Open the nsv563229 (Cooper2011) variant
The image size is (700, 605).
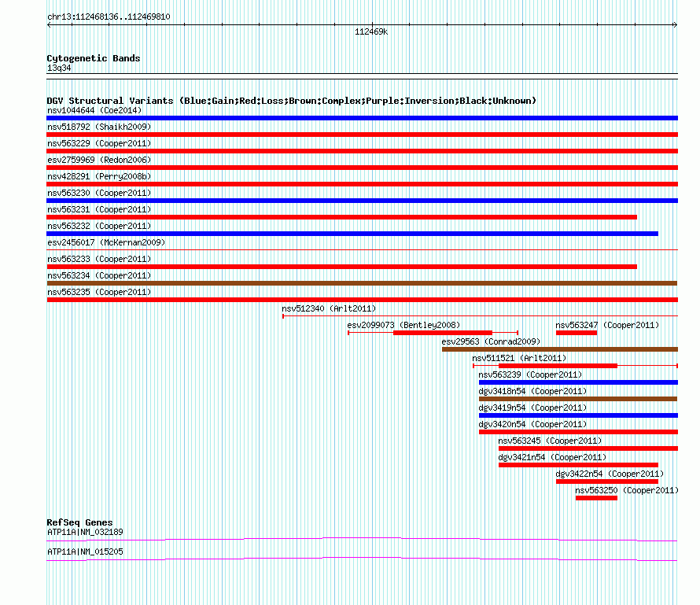(362, 151)
